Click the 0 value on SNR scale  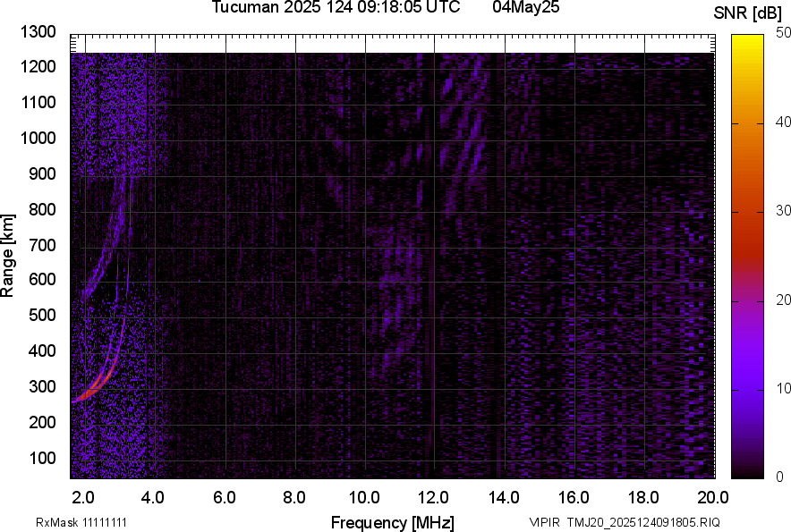[780, 477]
